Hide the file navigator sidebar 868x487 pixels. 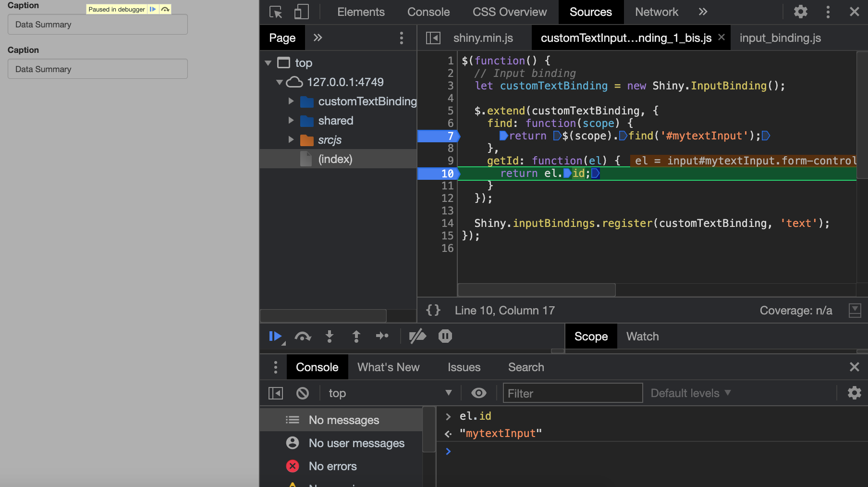click(x=433, y=37)
